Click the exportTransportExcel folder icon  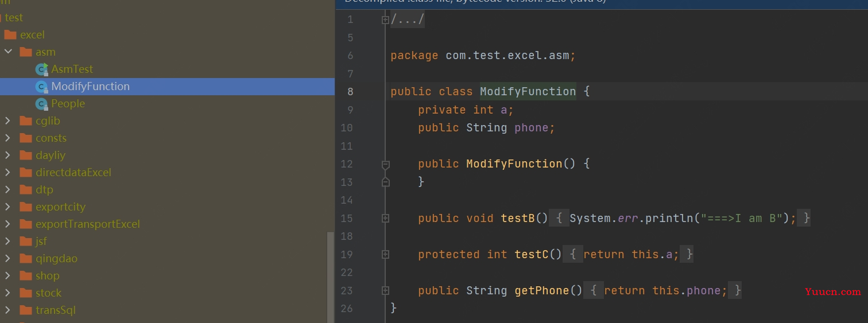26,224
